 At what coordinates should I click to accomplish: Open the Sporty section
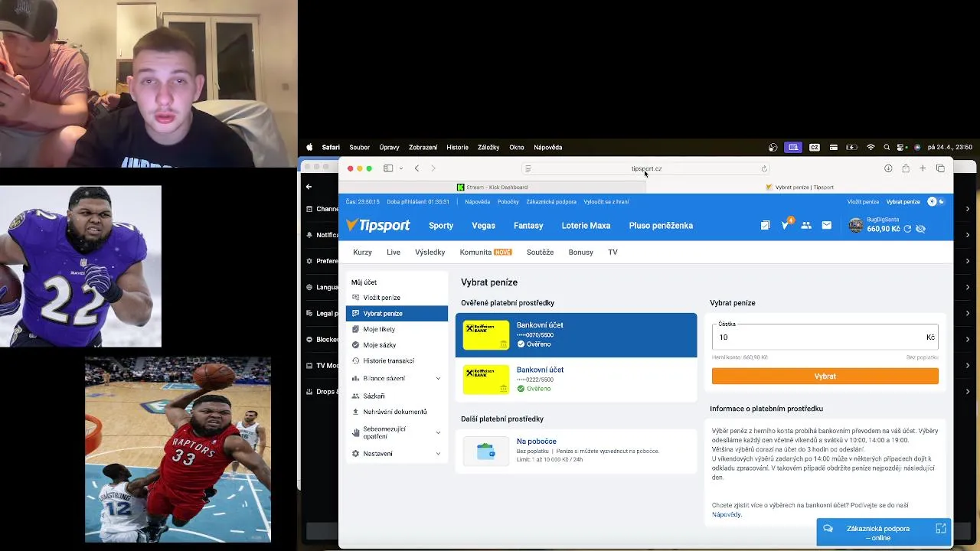441,225
